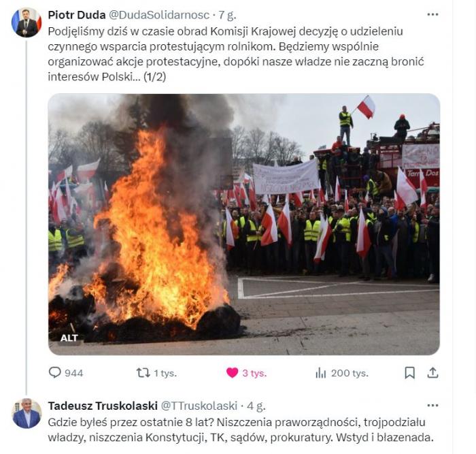
Task: Open Piotr Duda display name
Action: pos(77,14)
